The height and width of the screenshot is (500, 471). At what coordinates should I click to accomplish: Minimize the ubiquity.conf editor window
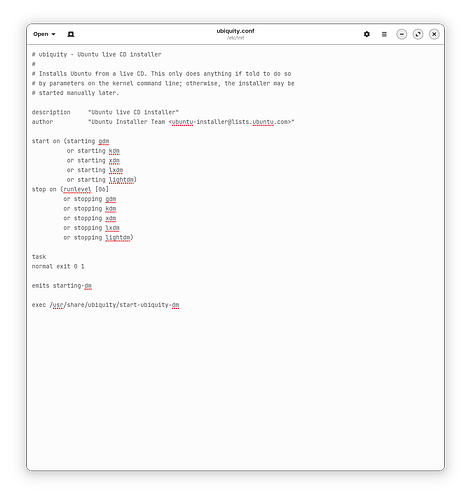coord(402,34)
